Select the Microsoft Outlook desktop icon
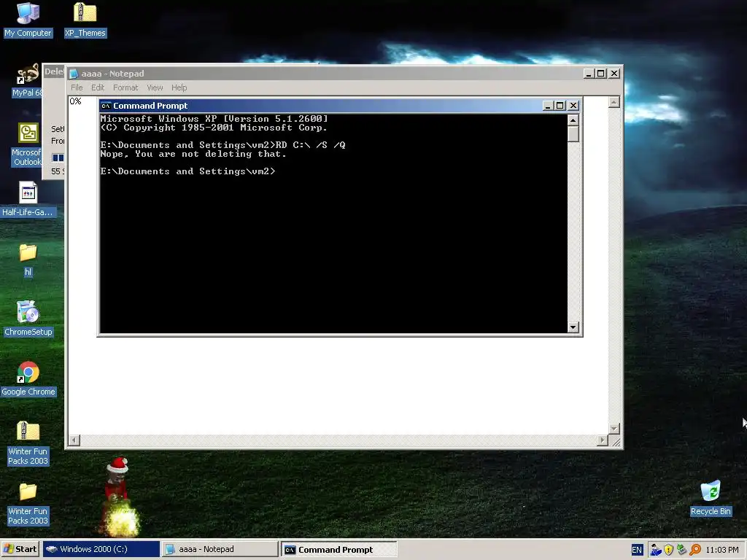Viewport: 747px width, 560px height. pos(27,145)
